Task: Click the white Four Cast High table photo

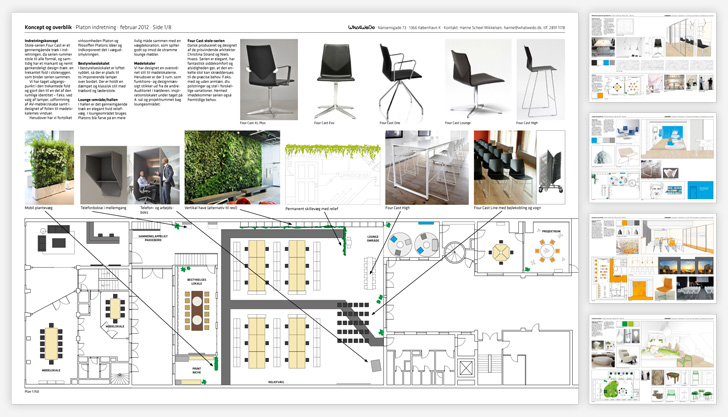Action: click(x=427, y=167)
